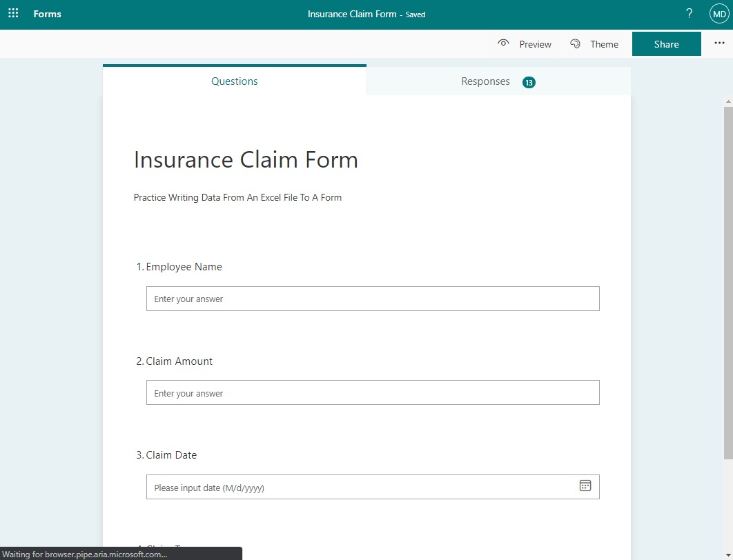Click the Share button

coord(665,43)
